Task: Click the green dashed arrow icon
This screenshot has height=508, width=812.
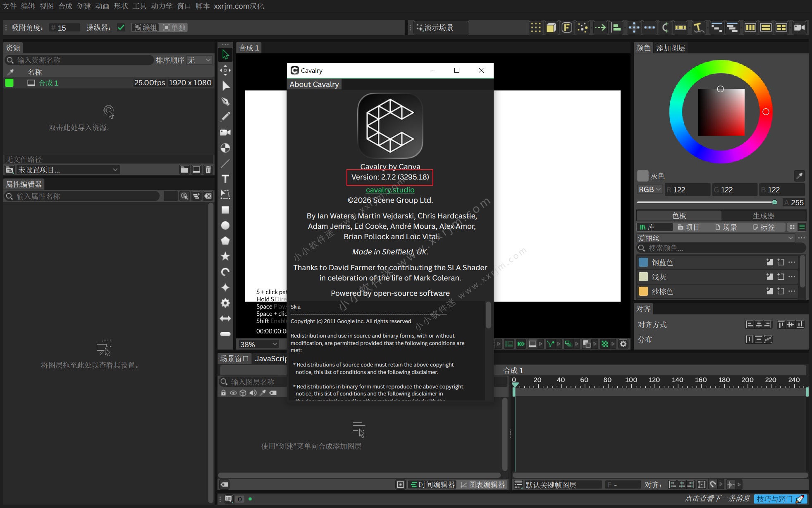Action: [x=600, y=28]
